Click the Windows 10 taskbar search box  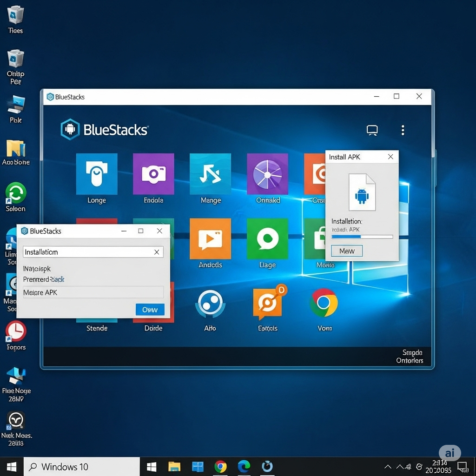pyautogui.click(x=81, y=467)
